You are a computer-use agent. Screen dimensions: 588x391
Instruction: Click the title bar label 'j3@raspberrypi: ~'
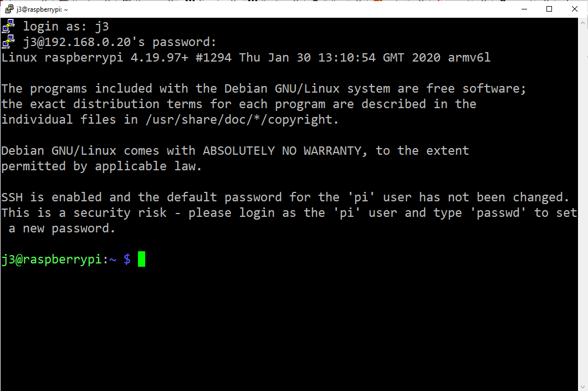click(x=42, y=9)
